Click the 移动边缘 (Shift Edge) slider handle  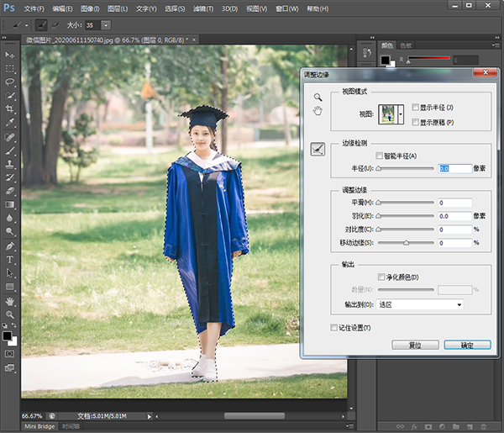tap(407, 242)
